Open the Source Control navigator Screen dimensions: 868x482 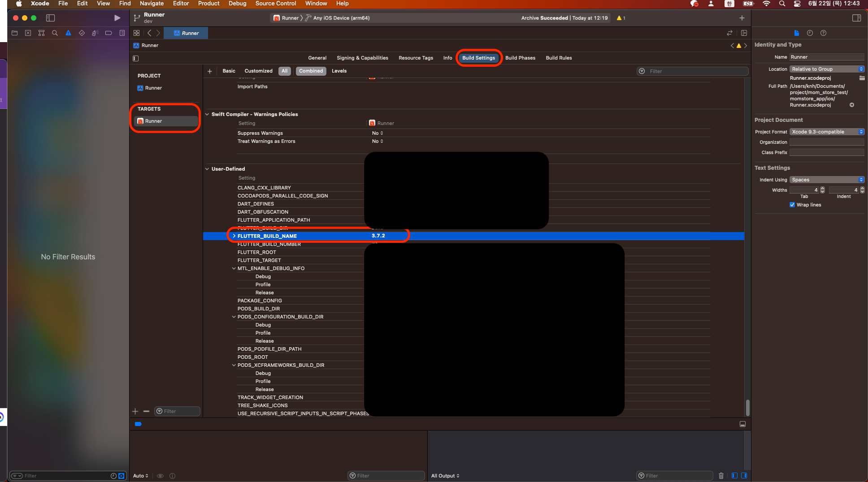coord(28,33)
